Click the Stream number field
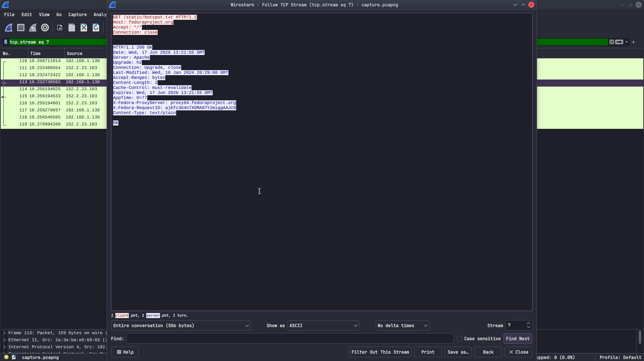This screenshot has height=361, width=644. tap(516, 326)
